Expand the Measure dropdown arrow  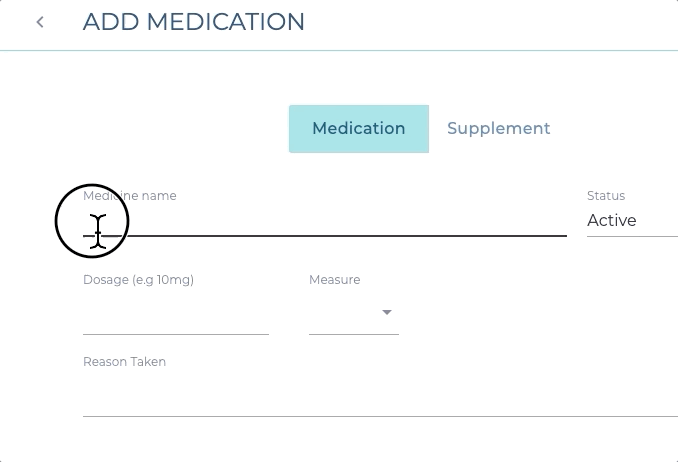(x=387, y=313)
